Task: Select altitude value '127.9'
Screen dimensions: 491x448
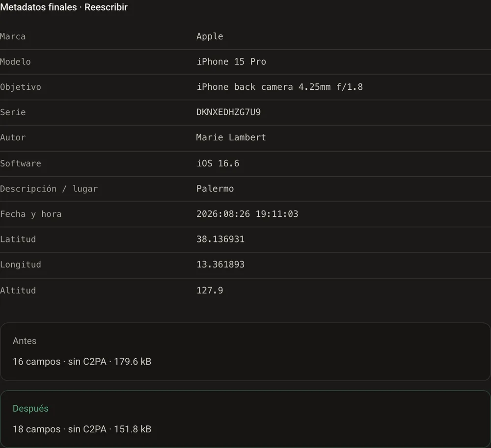Action: tap(210, 290)
